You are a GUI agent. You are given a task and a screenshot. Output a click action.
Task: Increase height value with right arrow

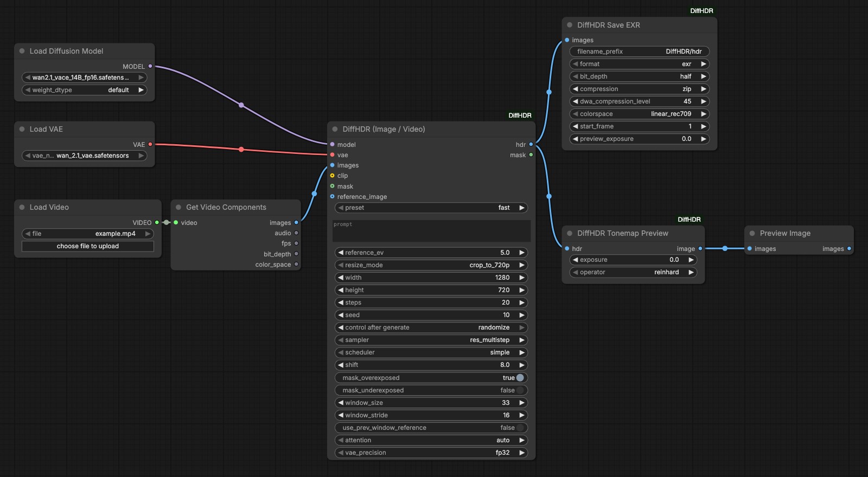click(x=522, y=290)
